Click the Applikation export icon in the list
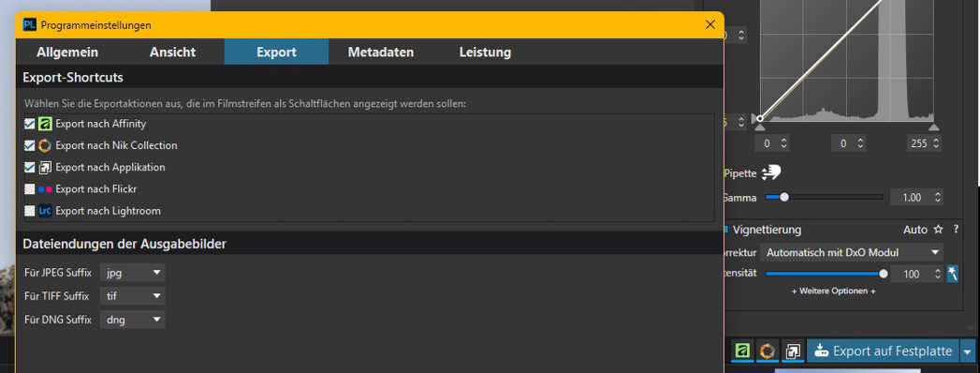This screenshot has width=980, height=373. (44, 168)
